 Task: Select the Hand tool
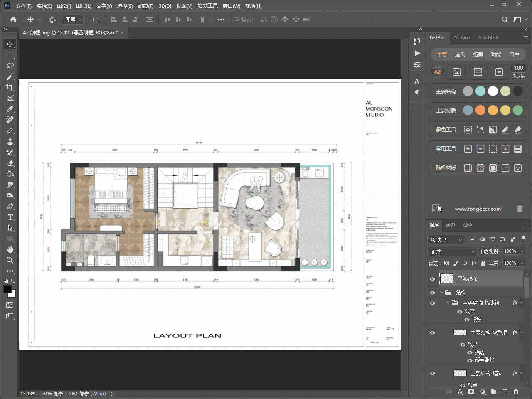click(10, 249)
